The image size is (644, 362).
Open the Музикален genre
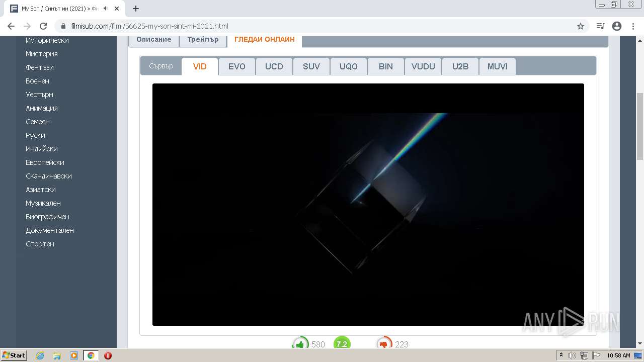43,203
